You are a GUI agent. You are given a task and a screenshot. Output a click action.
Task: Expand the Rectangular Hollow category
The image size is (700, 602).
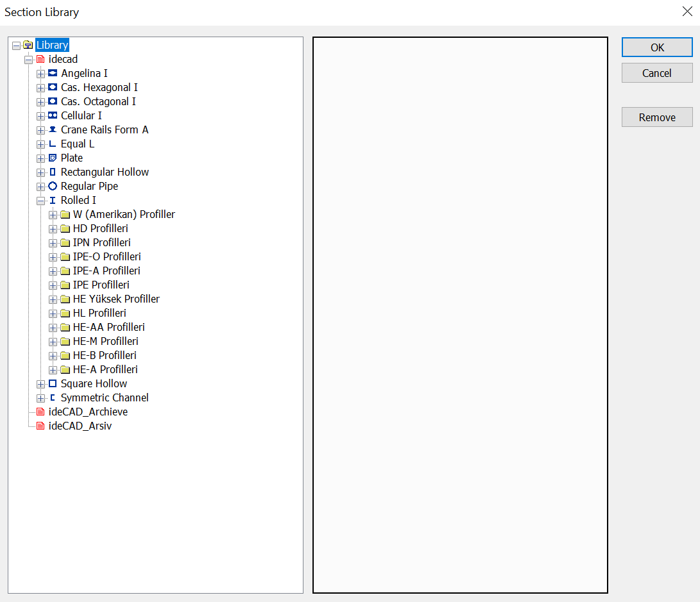pos(40,172)
